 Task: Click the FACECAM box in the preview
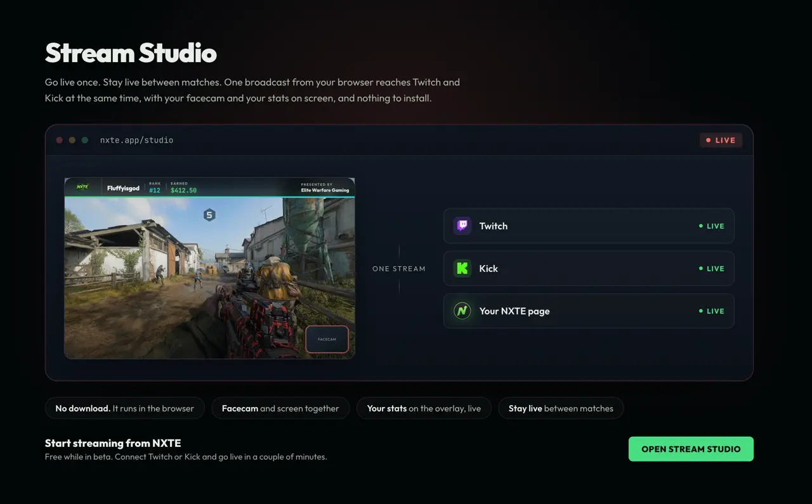(x=327, y=339)
